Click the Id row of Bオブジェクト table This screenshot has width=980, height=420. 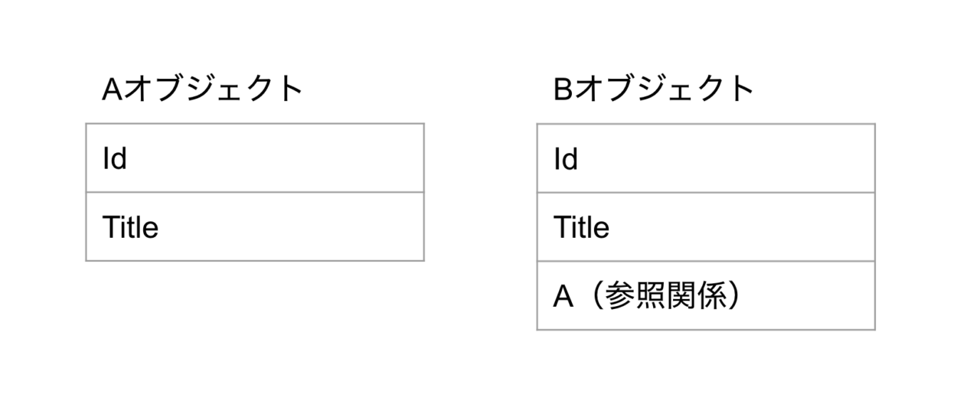click(x=706, y=158)
